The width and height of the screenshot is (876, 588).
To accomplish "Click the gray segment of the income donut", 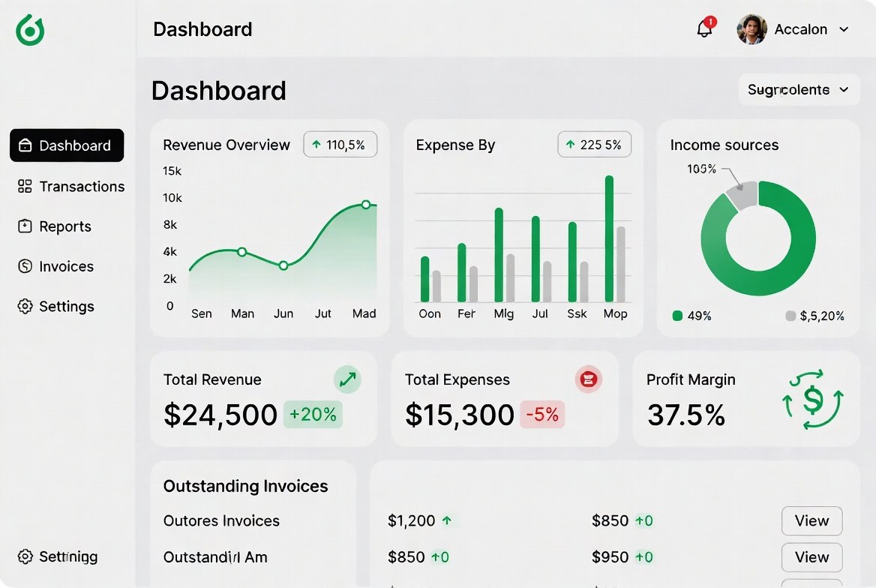I will pos(742,195).
